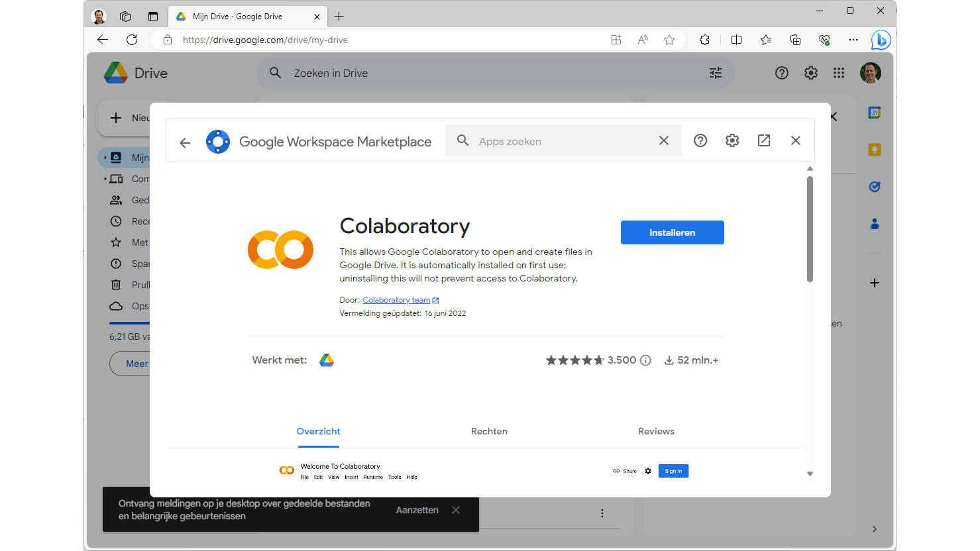Click the 52 mln.+ downloads count
Screen dimensions: 980x551
click(x=691, y=360)
